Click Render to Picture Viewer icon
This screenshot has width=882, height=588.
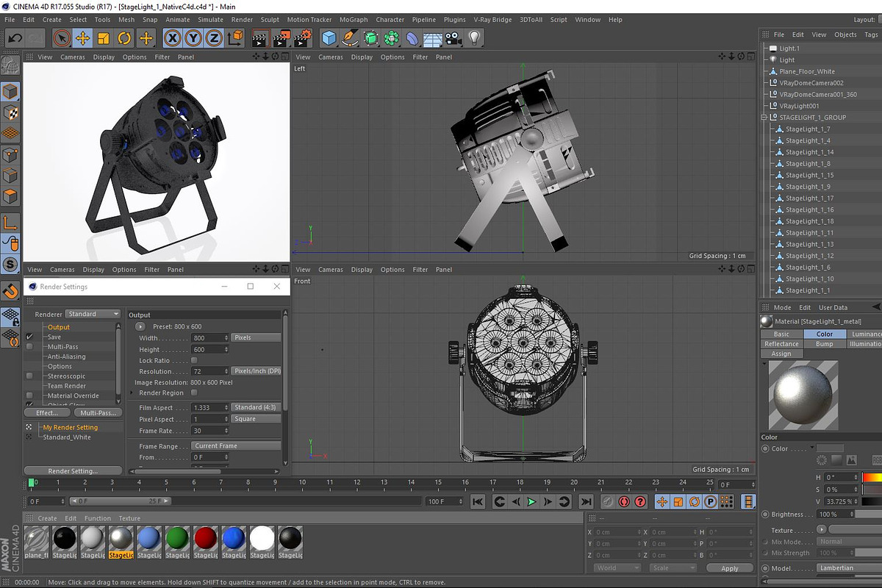281,37
